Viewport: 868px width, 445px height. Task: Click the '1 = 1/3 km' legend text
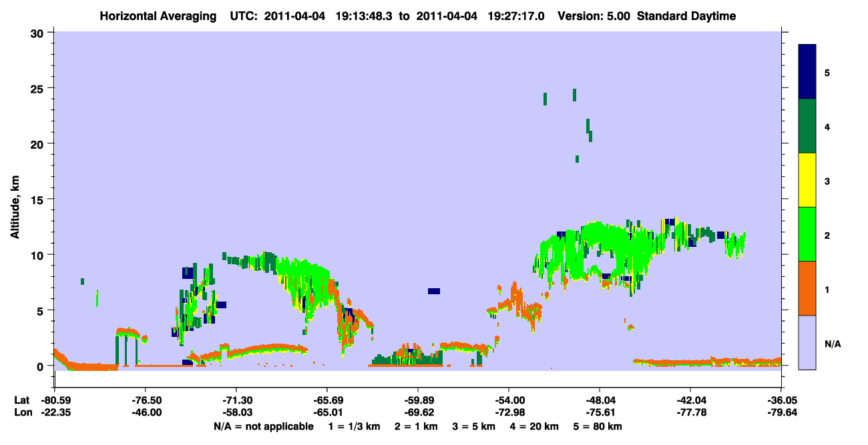pos(354,426)
